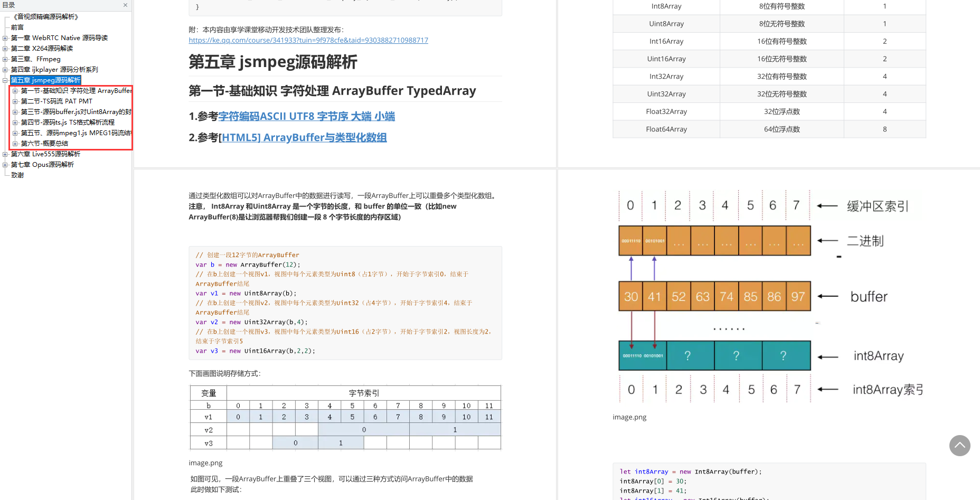Jump to the 前言 bookmark
Image resolution: width=980 pixels, height=500 pixels.
pos(17,27)
